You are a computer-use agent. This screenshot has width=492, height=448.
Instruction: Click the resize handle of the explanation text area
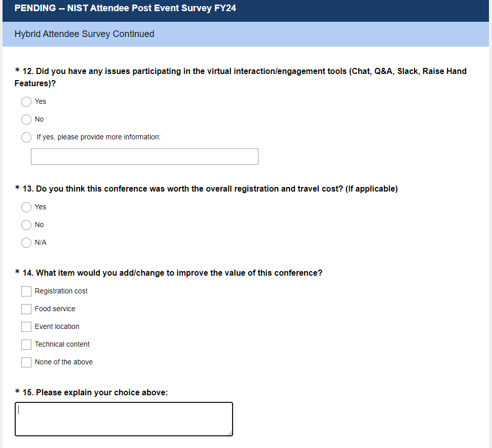click(230, 434)
